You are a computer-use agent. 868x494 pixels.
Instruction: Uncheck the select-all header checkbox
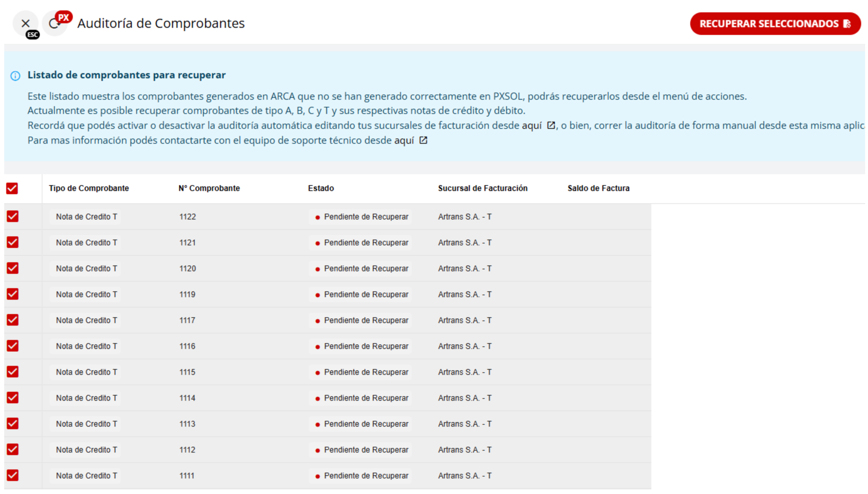[12, 188]
